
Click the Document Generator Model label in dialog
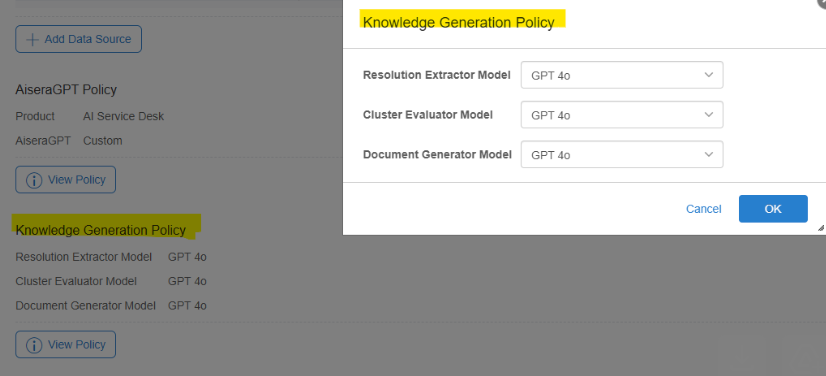(437, 155)
